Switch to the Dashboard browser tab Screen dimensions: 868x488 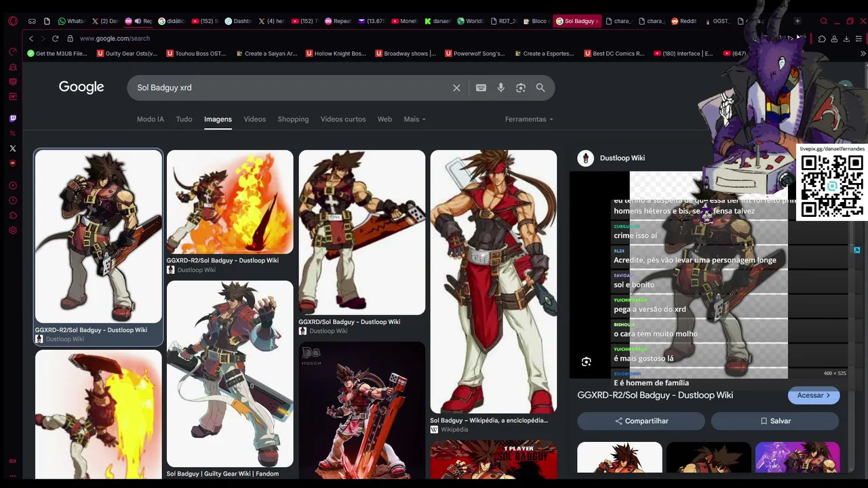238,21
